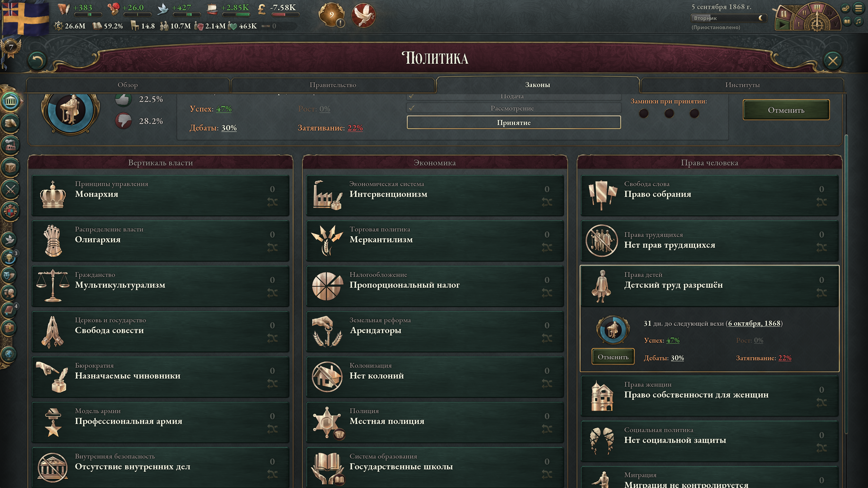This screenshot has height=488, width=868.
Task: Click the sheriff star Полиция law icon
Action: coord(327,422)
